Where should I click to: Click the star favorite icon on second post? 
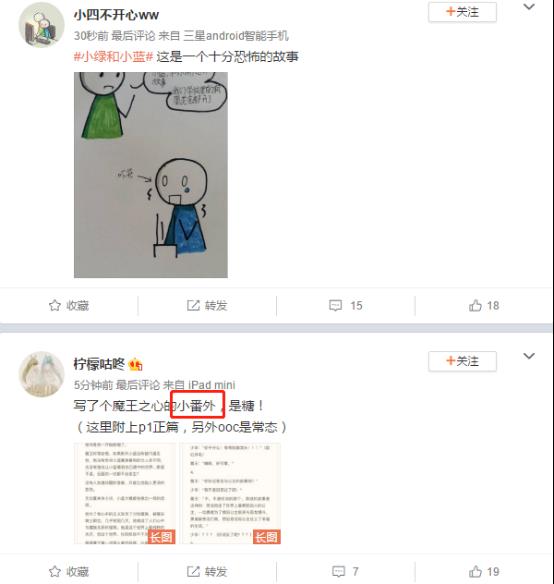(55, 571)
